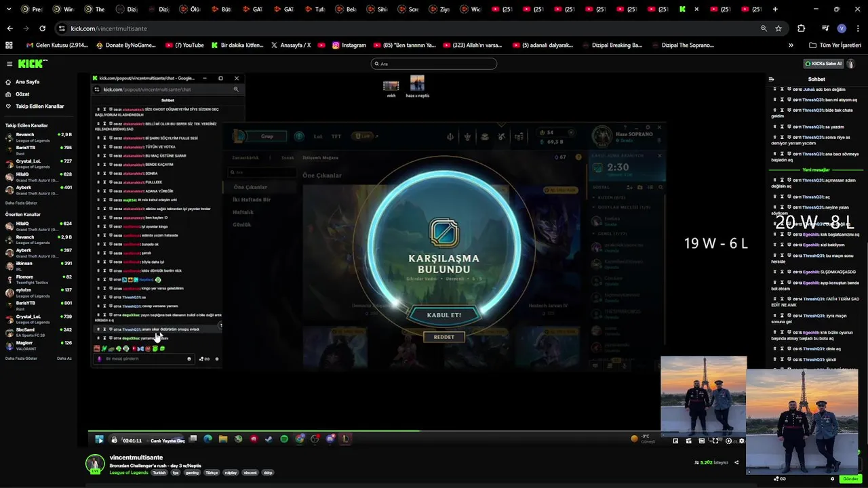Open the League of Legends category link
The height and width of the screenshot is (488, 868).
click(128, 472)
